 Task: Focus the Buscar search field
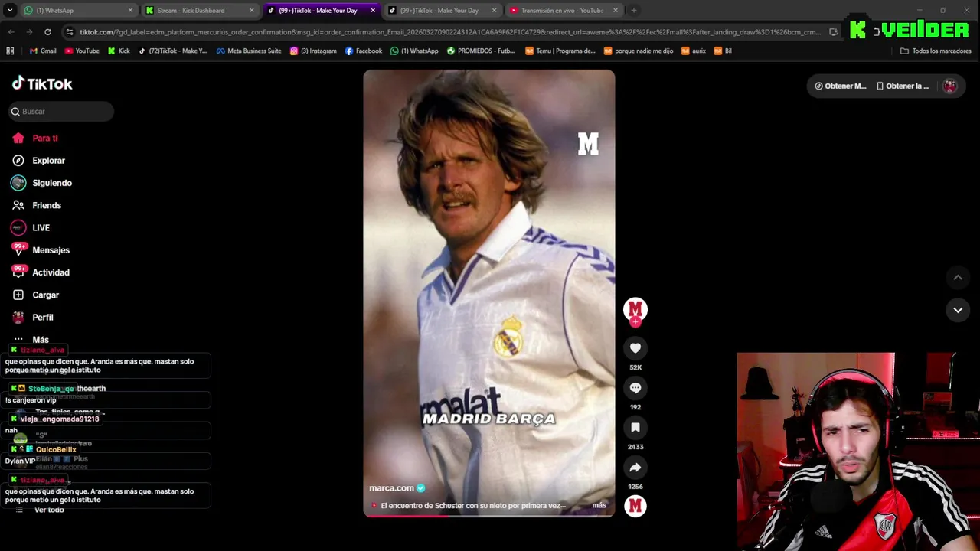(61, 112)
